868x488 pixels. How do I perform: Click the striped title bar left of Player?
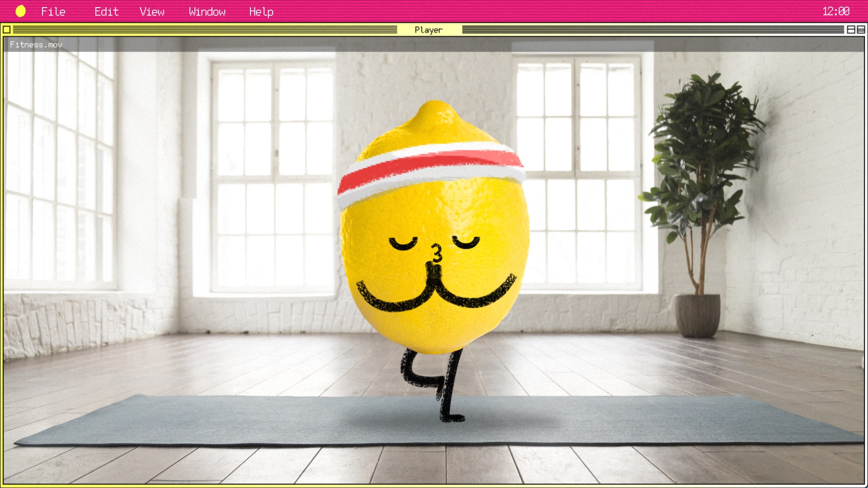[x=203, y=30]
